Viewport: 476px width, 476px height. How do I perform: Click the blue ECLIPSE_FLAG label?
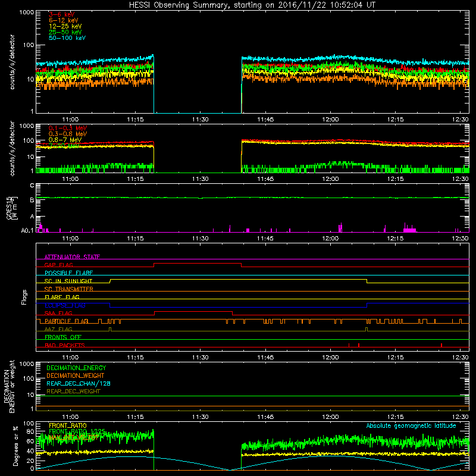[x=65, y=305]
